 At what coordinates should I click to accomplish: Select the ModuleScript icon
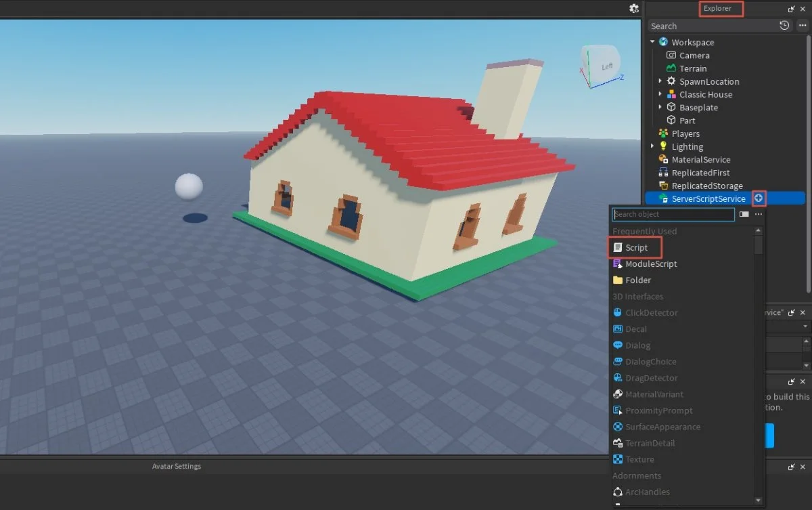(x=617, y=264)
